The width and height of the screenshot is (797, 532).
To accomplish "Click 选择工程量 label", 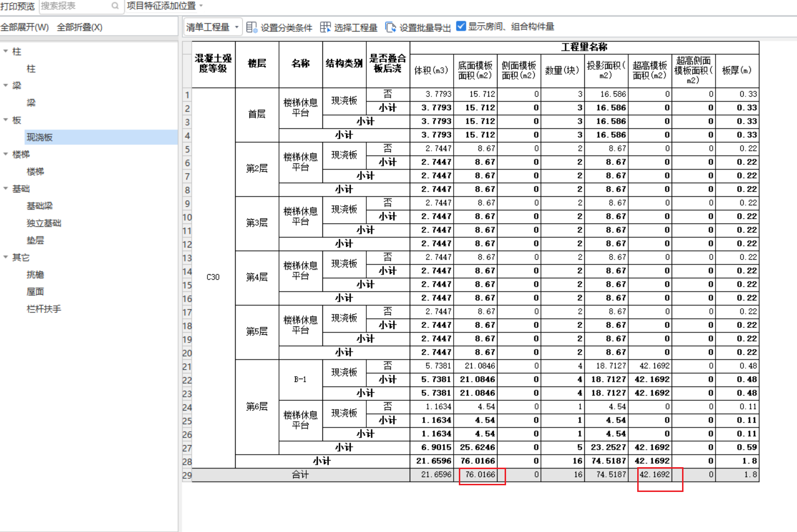I will click(x=356, y=28).
